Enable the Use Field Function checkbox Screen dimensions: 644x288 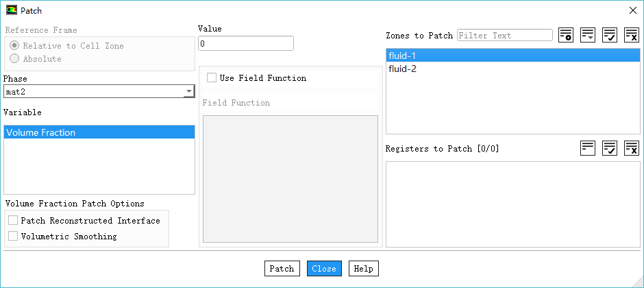[x=212, y=78]
